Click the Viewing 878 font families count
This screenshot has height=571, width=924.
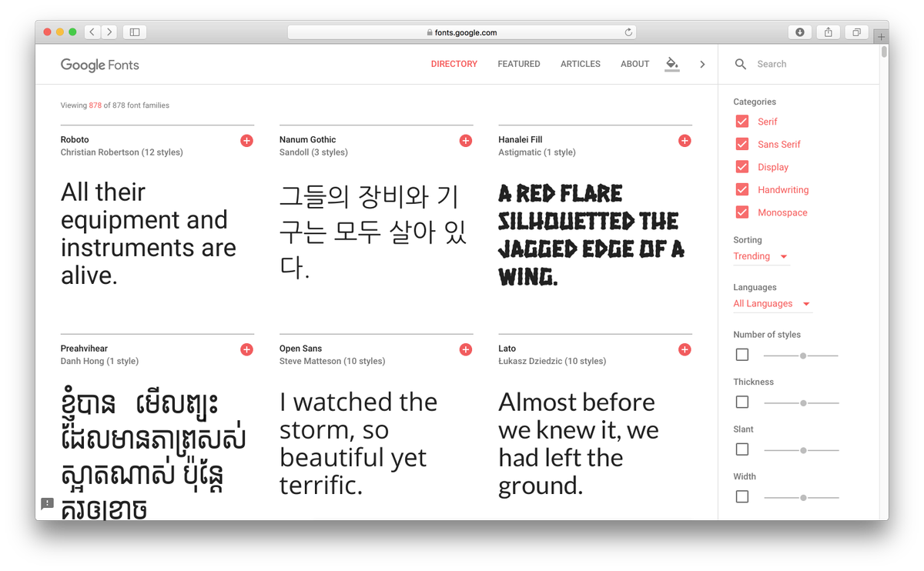115,105
